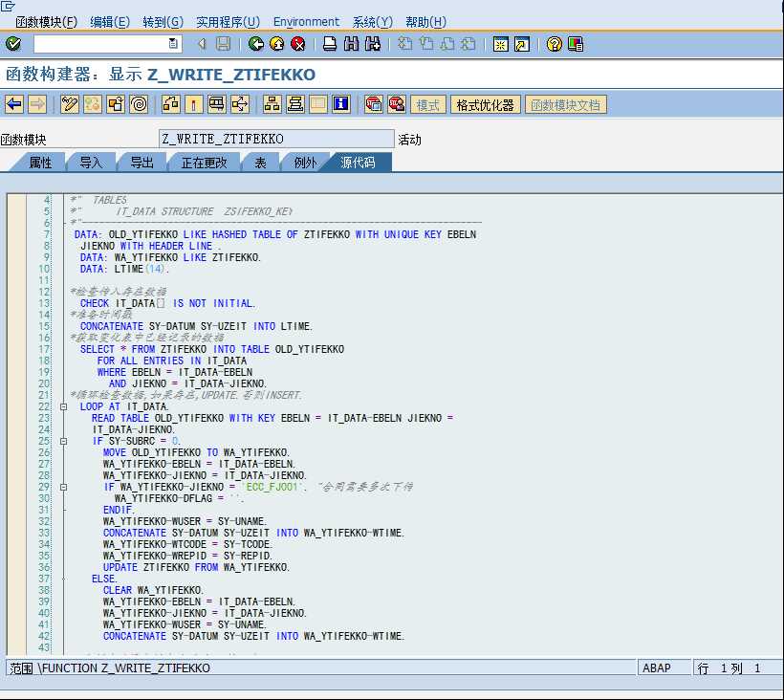Open the 转到(G) menu
The width and height of the screenshot is (784, 700).
[x=163, y=22]
